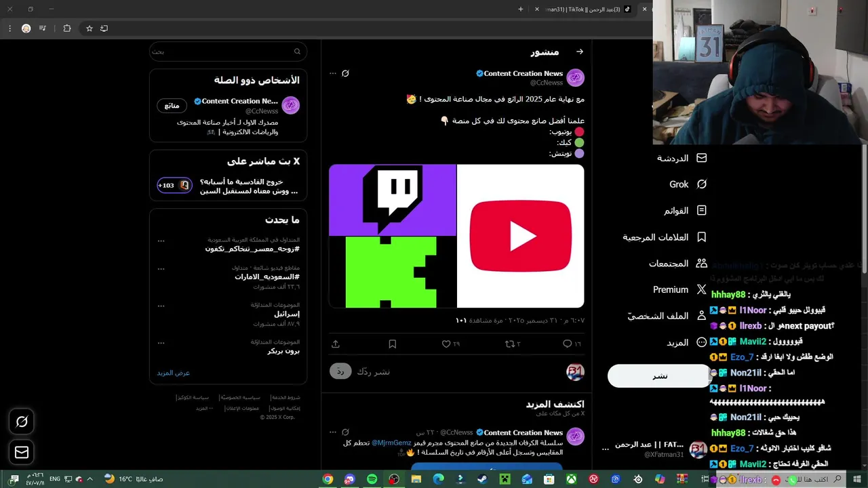
Task: Open the browser extensions puzzle icon
Action: point(66,28)
